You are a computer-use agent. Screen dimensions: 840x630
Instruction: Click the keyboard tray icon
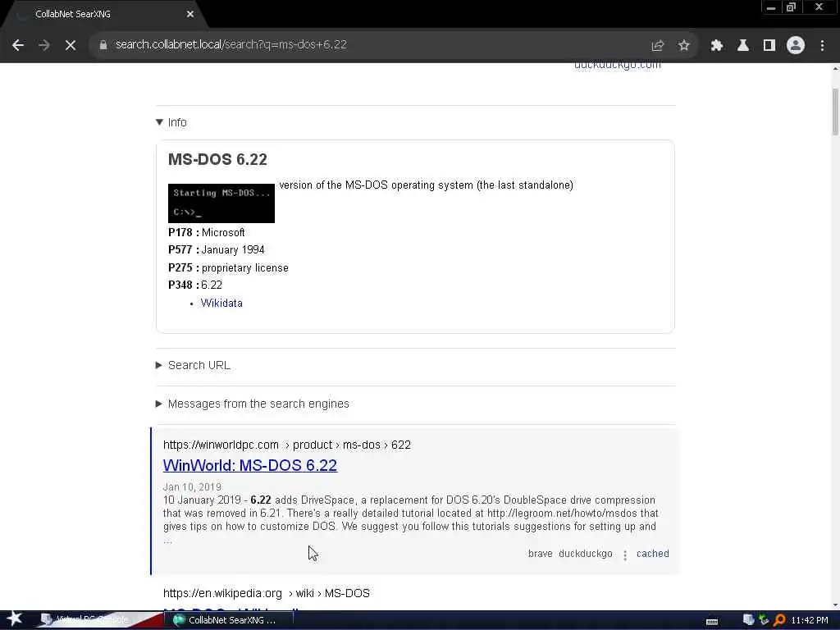click(712, 621)
